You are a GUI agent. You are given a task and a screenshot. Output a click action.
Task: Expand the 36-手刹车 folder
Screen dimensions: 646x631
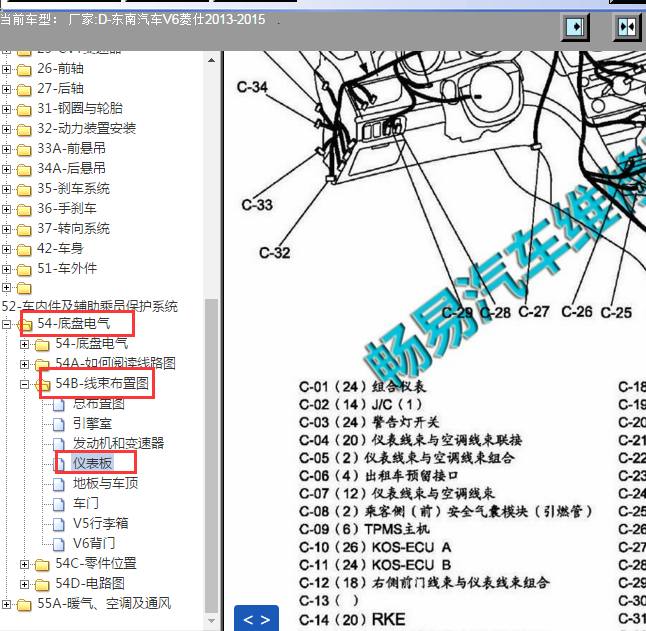pos(6,209)
